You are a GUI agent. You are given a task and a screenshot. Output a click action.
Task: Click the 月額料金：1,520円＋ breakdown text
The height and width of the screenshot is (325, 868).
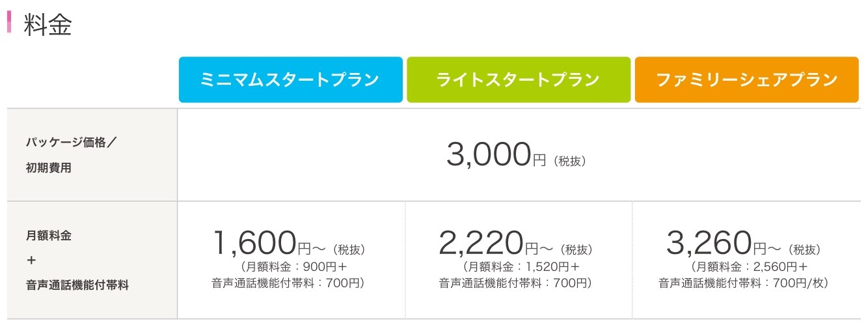[520, 266]
